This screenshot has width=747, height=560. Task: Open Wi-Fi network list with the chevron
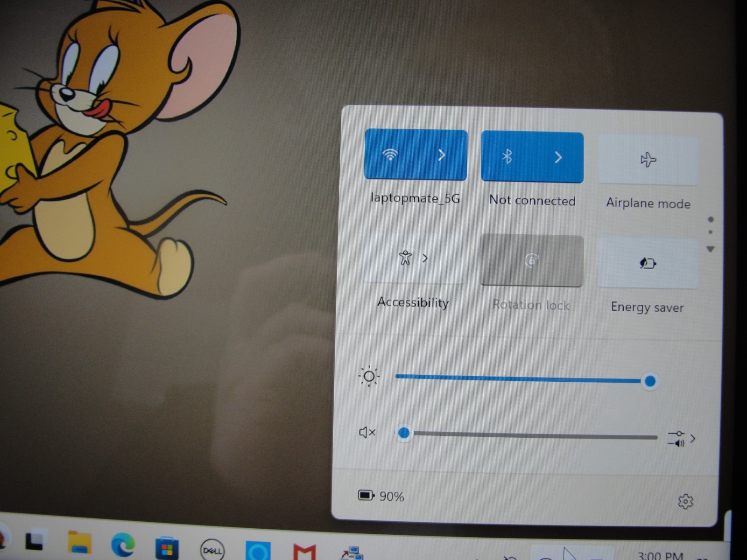[x=442, y=155]
